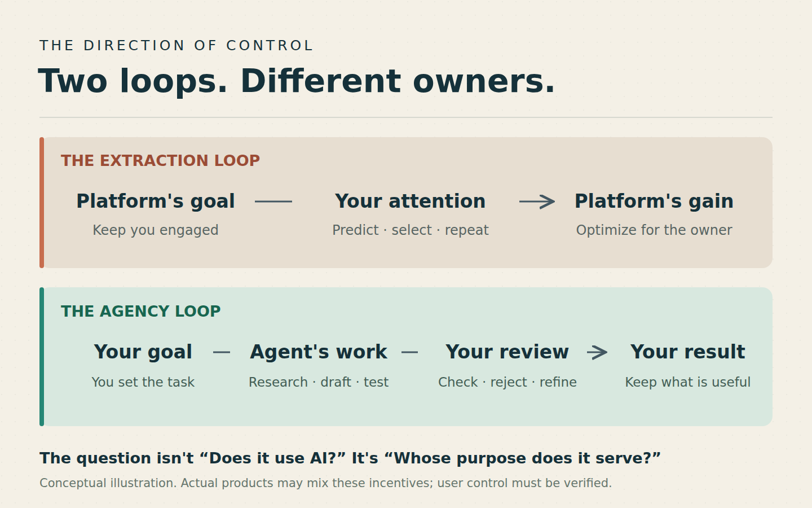Click the "Your attention" step title
The height and width of the screenshot is (508, 812).
(x=411, y=201)
